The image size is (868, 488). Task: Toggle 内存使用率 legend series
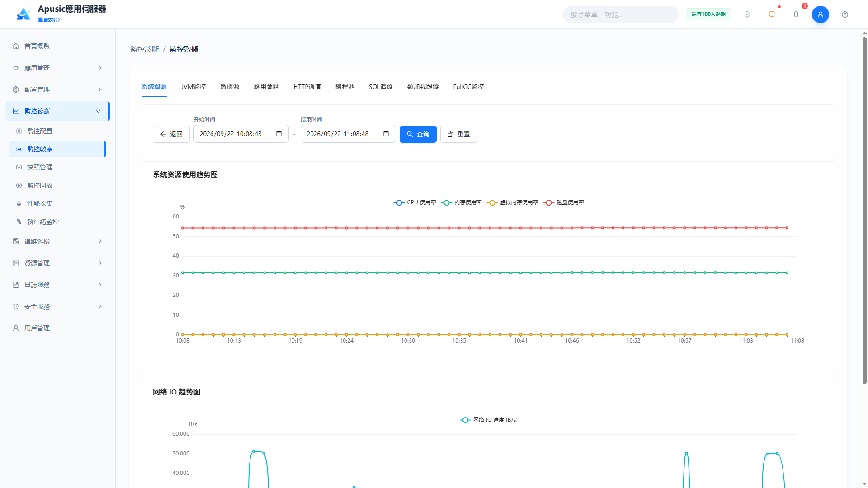click(462, 202)
